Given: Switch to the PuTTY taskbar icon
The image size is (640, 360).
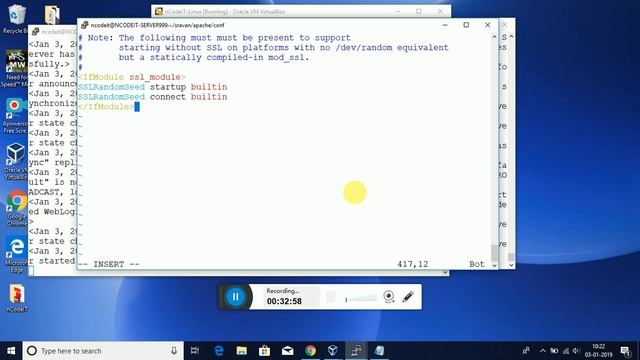Looking at the screenshot, I should pyautogui.click(x=356, y=351).
